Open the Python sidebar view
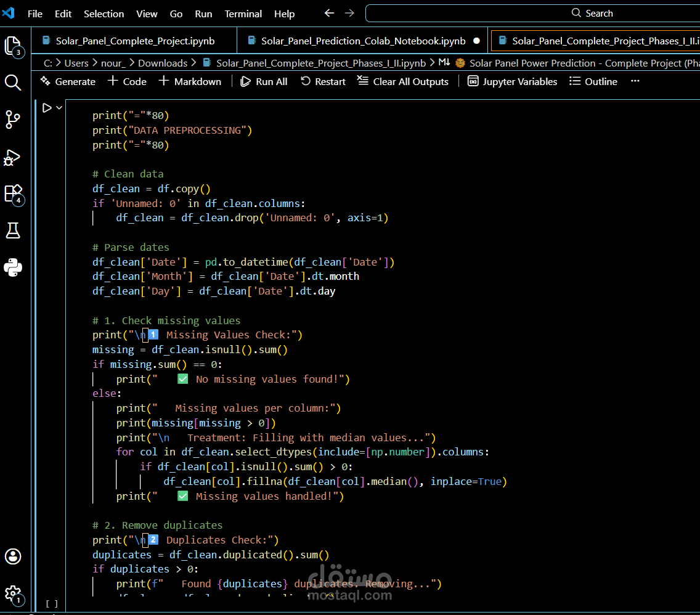 click(13, 267)
